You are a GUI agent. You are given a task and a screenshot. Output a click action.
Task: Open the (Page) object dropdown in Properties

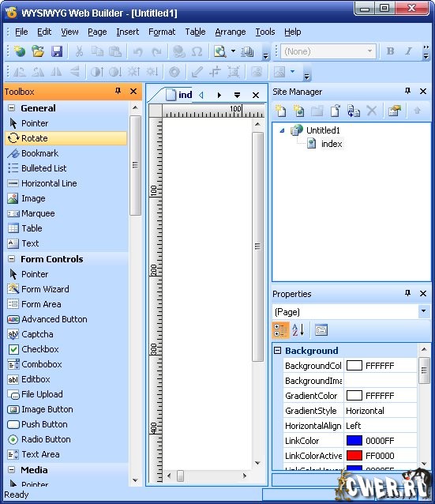click(x=424, y=311)
